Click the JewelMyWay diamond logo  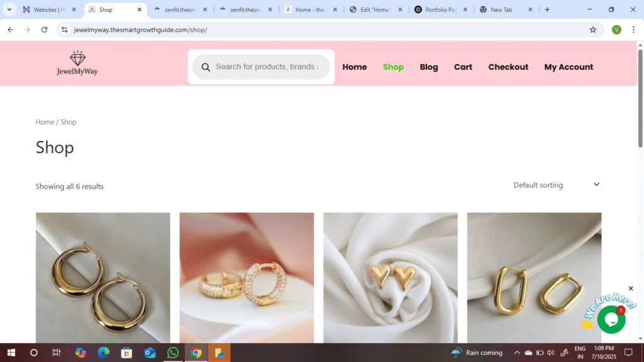click(x=77, y=63)
